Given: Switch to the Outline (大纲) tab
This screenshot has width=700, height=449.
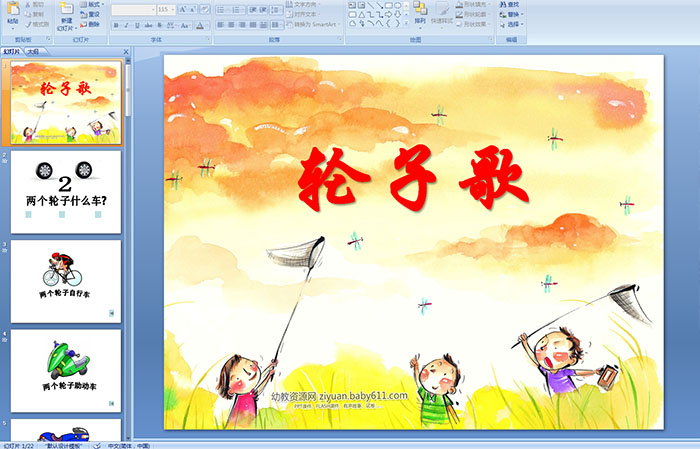Looking at the screenshot, I should [x=33, y=51].
